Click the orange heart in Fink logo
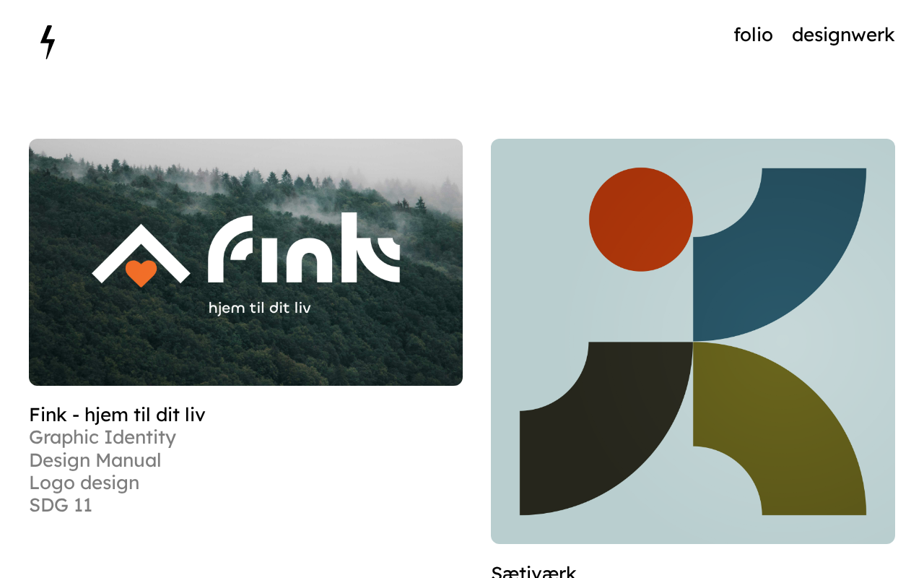Screen dimensions: 924x578 (x=141, y=273)
